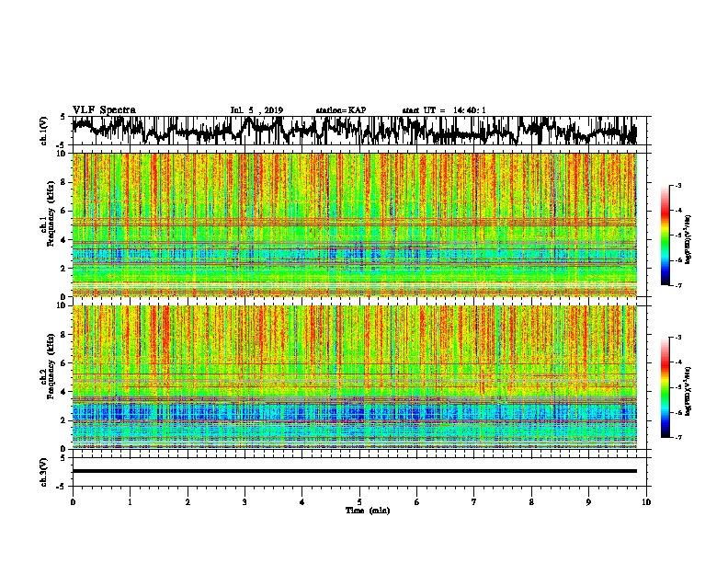Click time axis tick label '10'
This screenshot has height=563, width=728.
[646, 502]
